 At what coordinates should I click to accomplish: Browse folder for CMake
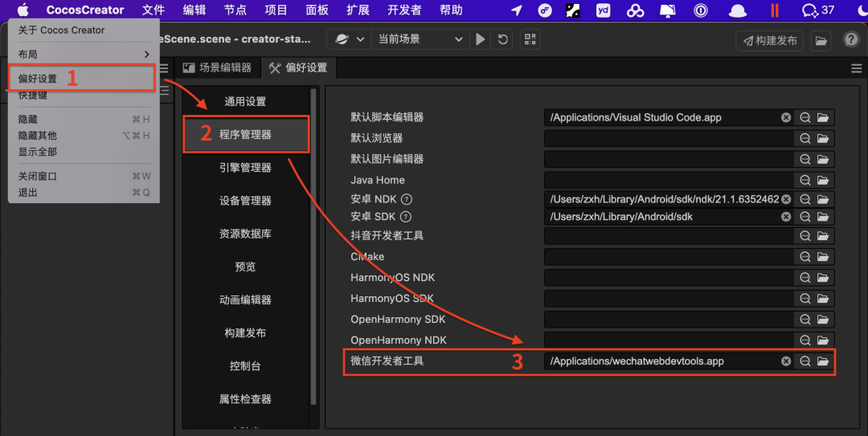click(823, 257)
